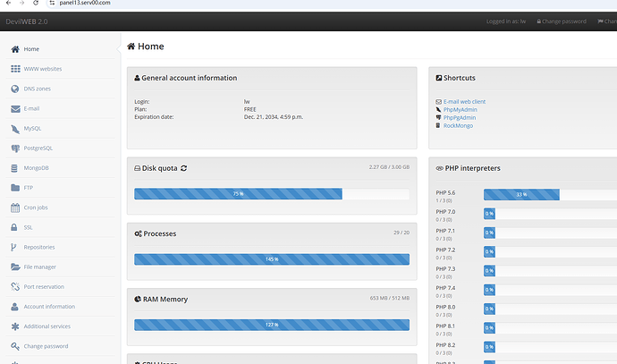Screen dimensions: 617x364
Task: Click the "Logged in as: lw" text
Action: (x=506, y=21)
